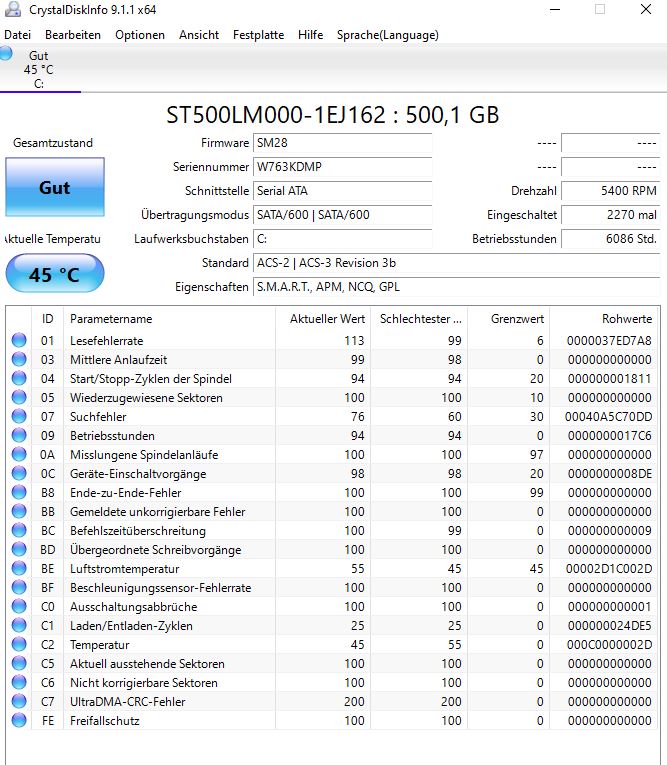Click status icon for Beschleunigungssensor-Fehlerrate
This screenshot has width=667, height=765.
(19, 587)
